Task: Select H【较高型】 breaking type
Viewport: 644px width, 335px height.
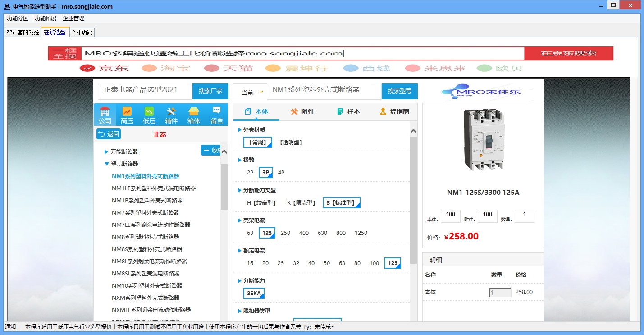Action: (x=261, y=203)
